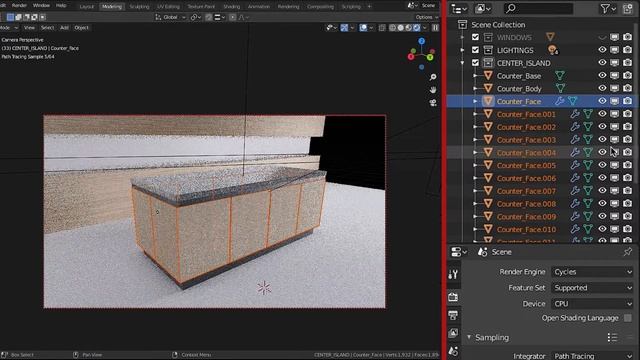
Task: Collapse the Sampling panel
Action: [469, 337]
